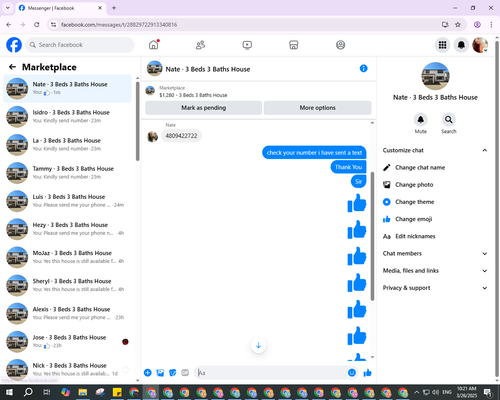Click the conversation list scrollbar
This screenshot has width=500, height=400.
point(137,122)
